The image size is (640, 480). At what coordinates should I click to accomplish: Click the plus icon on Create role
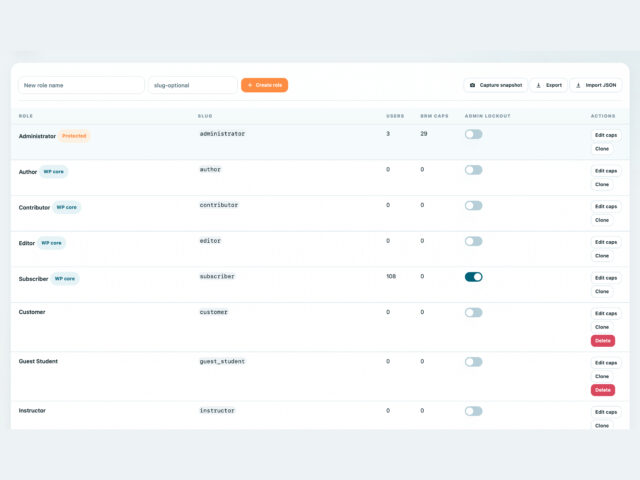[x=250, y=85]
